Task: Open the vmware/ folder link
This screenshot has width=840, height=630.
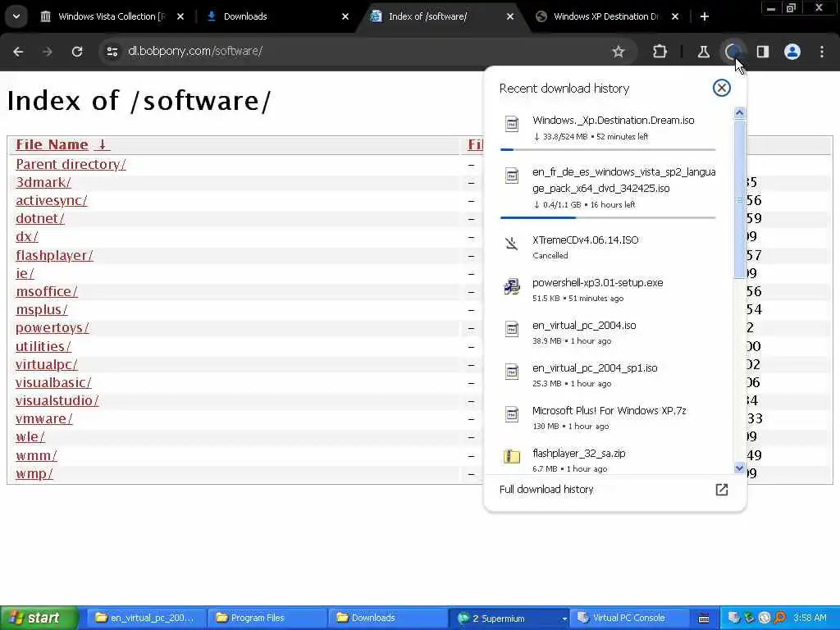Action: (44, 419)
